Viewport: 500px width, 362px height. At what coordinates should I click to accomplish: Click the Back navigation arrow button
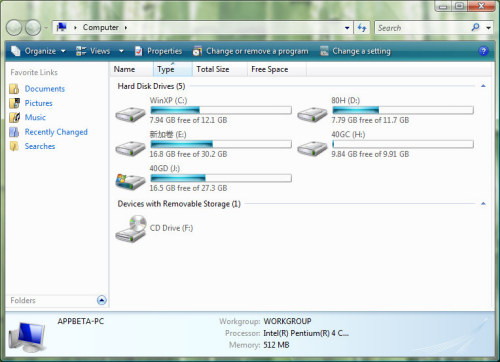tap(14, 28)
